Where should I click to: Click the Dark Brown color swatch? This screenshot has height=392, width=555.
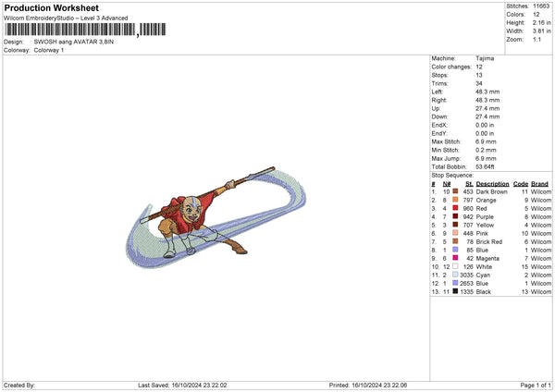click(x=455, y=191)
